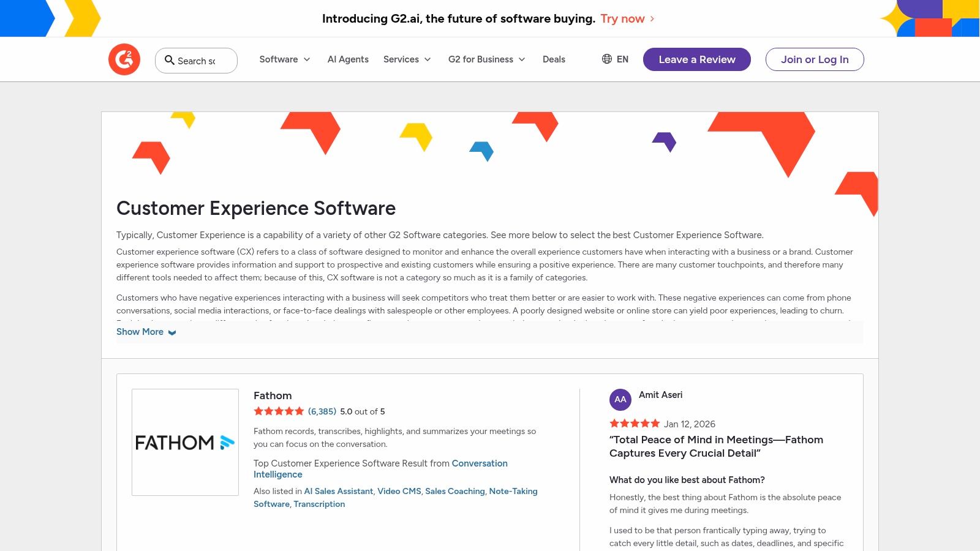The width and height of the screenshot is (980, 551).
Task: Click the reviewer name Amit Aseri
Action: point(660,395)
